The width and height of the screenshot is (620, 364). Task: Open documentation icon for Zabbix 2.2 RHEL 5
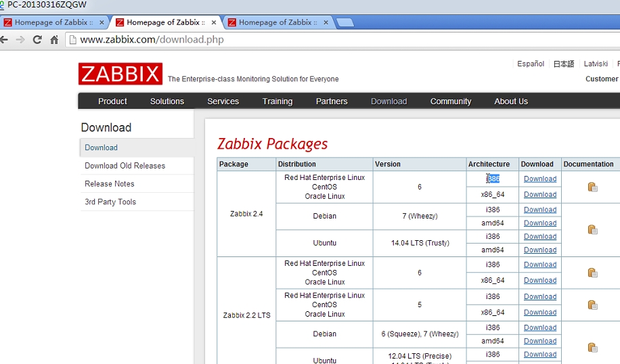(x=592, y=304)
